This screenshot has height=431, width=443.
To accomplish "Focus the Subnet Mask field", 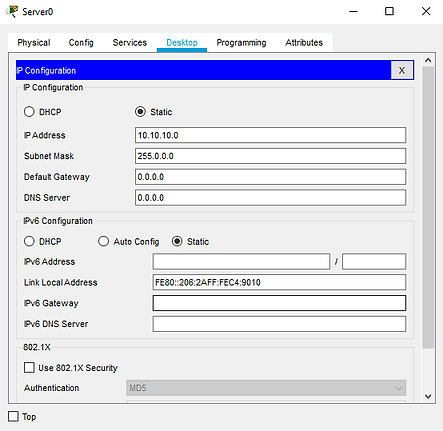I will (x=270, y=156).
